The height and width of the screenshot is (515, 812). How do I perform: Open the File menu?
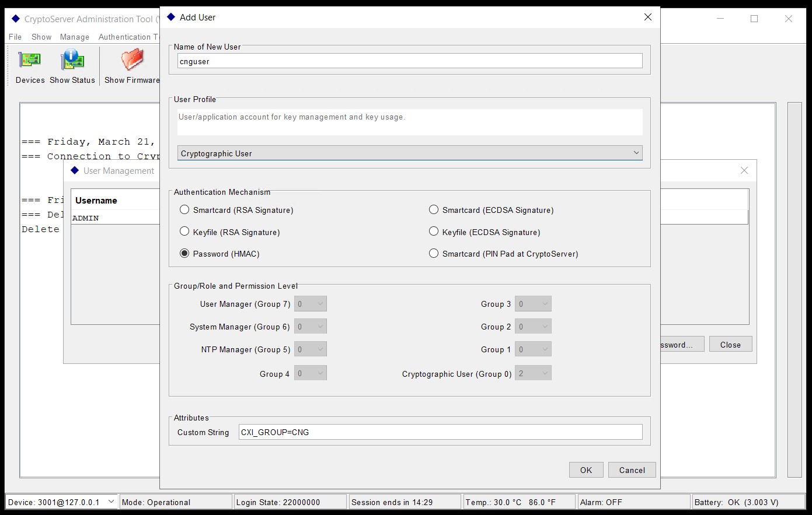coord(15,37)
